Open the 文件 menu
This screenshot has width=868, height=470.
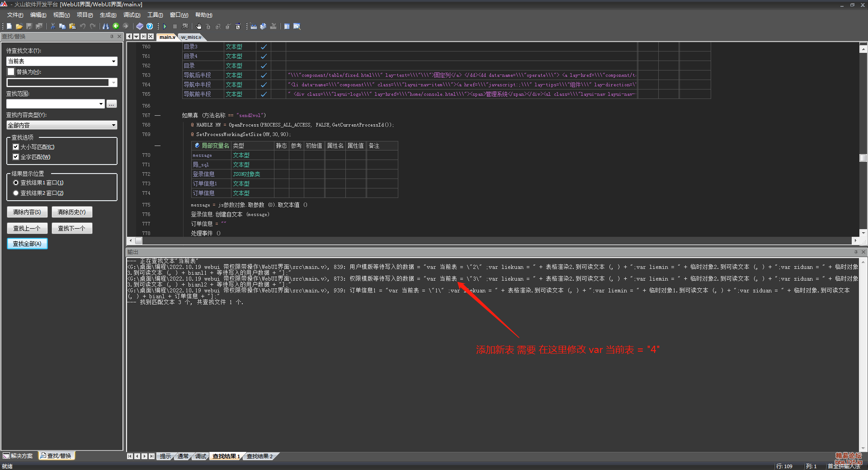tap(15, 15)
